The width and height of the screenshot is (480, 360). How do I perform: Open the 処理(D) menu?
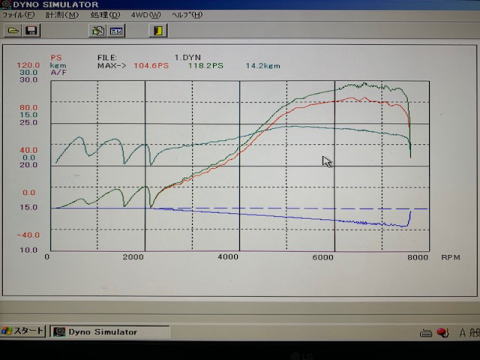pos(105,15)
